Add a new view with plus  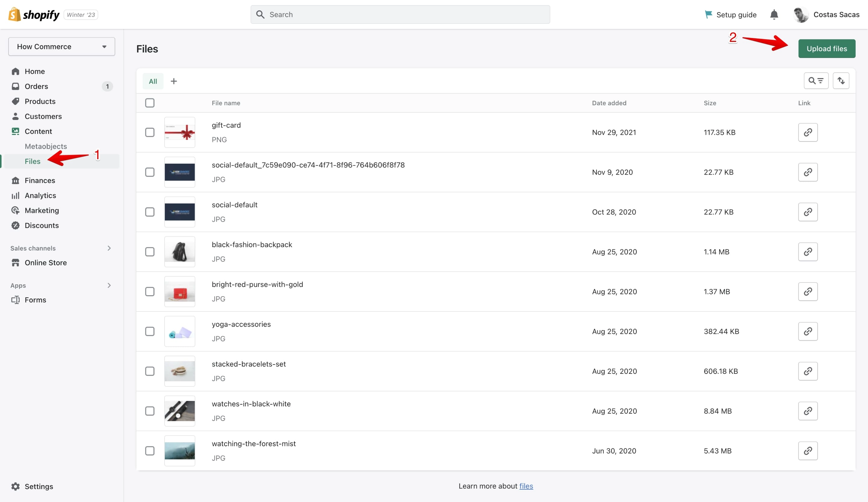(174, 81)
